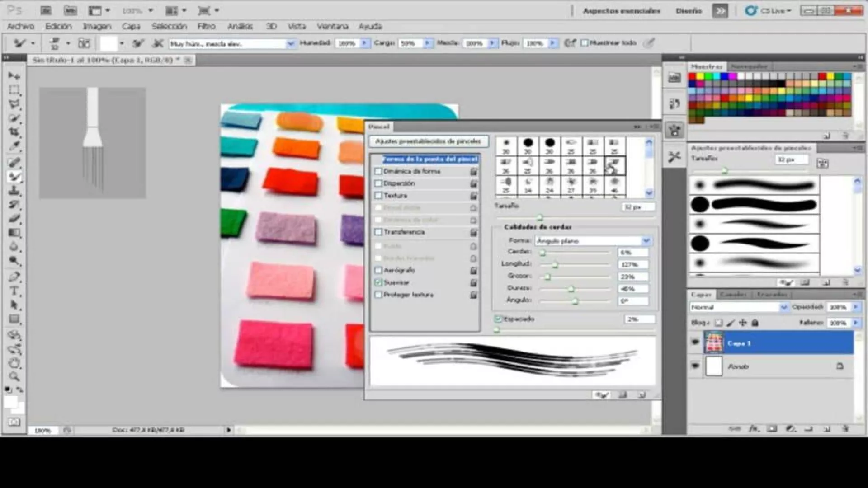868x488 pixels.
Task: Open the Capa menu
Action: coord(131,26)
